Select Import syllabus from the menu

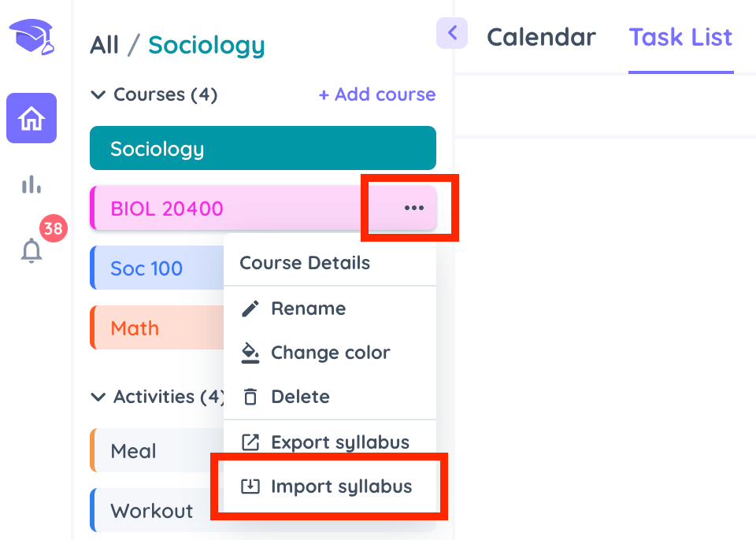point(330,486)
